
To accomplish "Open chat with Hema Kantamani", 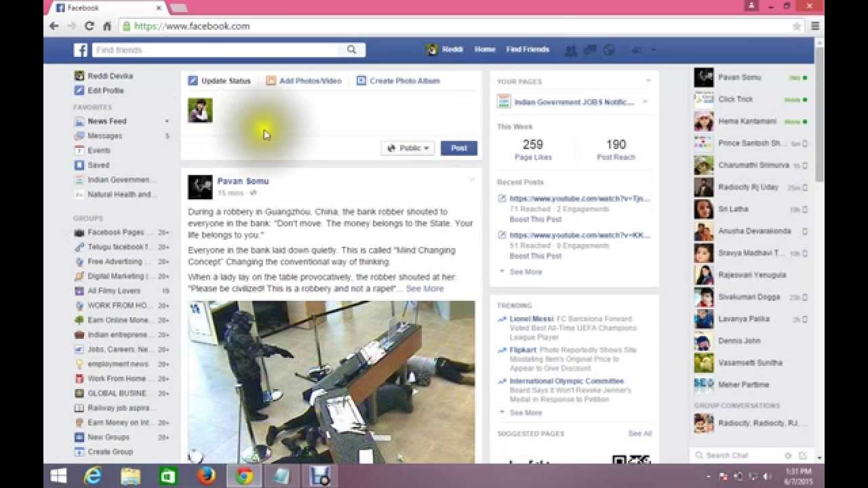I will pos(751,121).
